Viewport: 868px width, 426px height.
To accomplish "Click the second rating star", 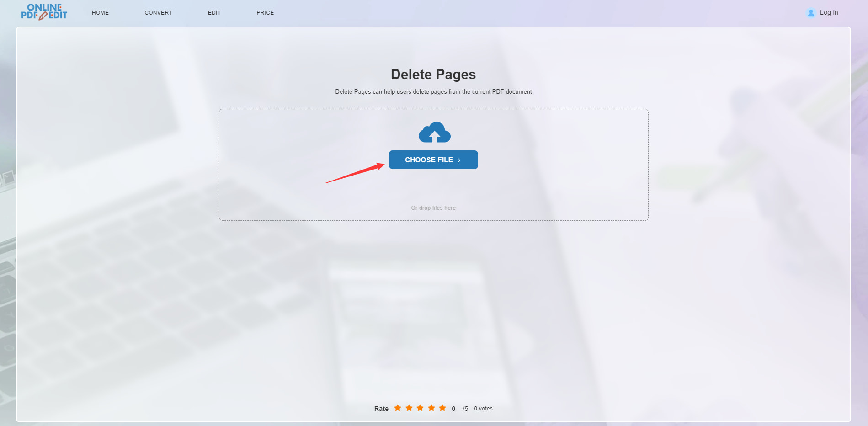I will tap(409, 408).
